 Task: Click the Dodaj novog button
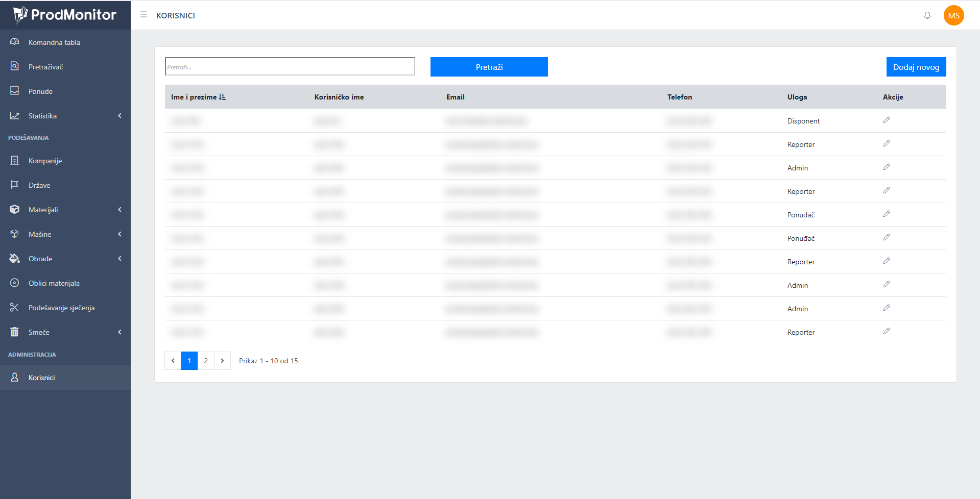(x=916, y=67)
